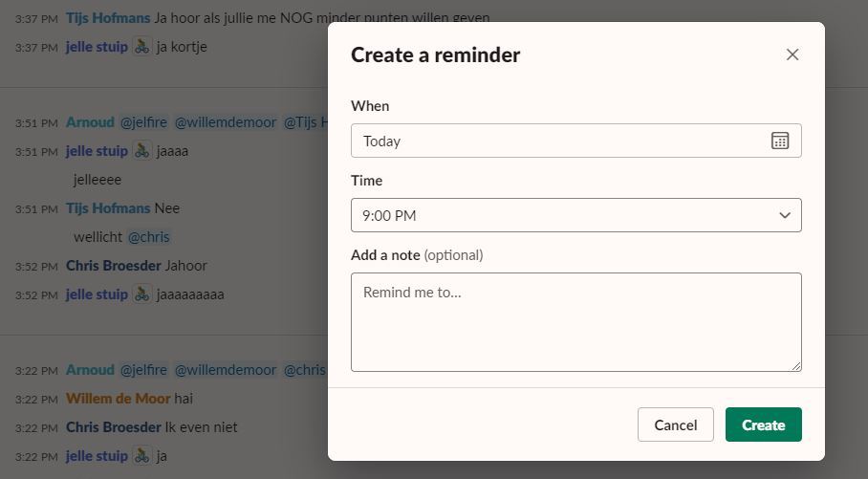
Task: Click the 3:52 PM timestamp on Chris Broesder's message
Action: click(x=36, y=266)
